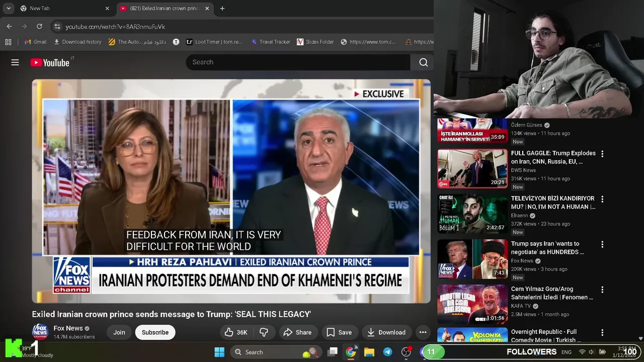This screenshot has height=362, width=644.
Task: Open options menu for TELEVİZYON BİZİ KANDIRIYOR video
Action: click(602, 199)
